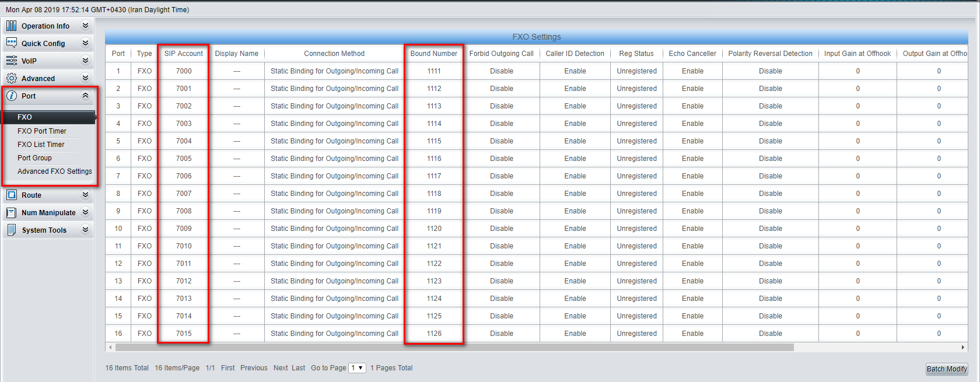Go to the Previous page link

pos(254,368)
